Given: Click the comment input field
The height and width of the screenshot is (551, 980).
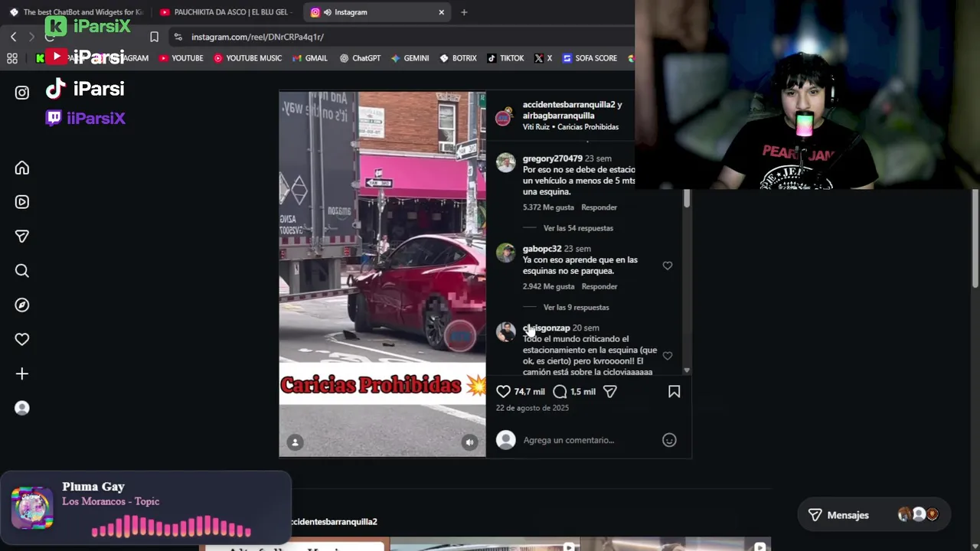Looking at the screenshot, I should 588,440.
